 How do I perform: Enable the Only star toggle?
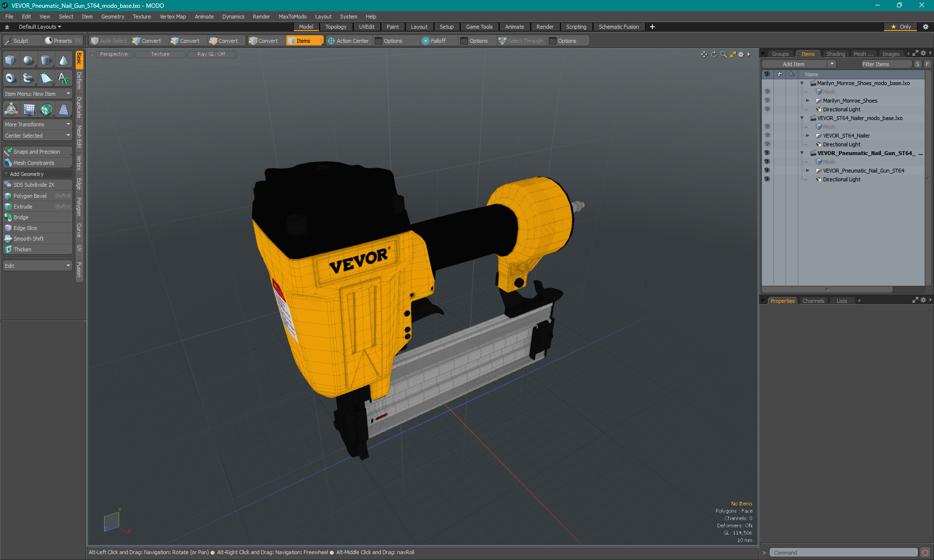point(901,27)
